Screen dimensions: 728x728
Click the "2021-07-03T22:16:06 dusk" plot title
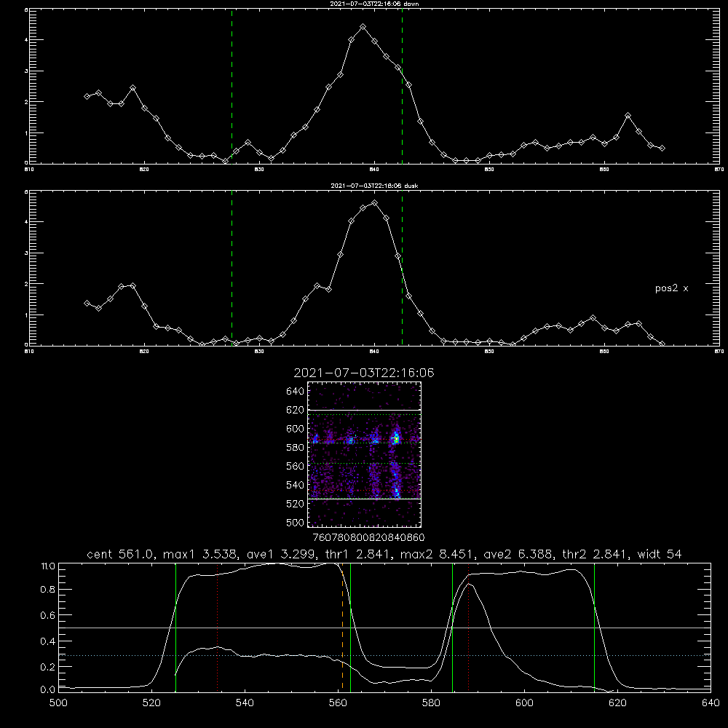(374, 186)
